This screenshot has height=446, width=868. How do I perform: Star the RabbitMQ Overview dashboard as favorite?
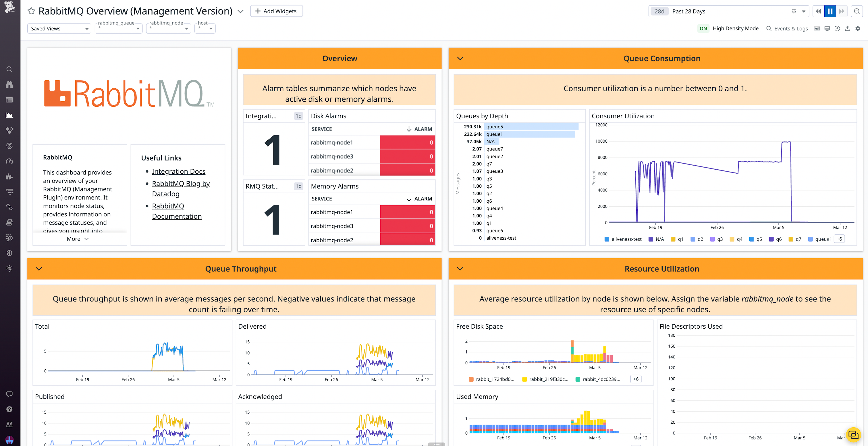[31, 11]
